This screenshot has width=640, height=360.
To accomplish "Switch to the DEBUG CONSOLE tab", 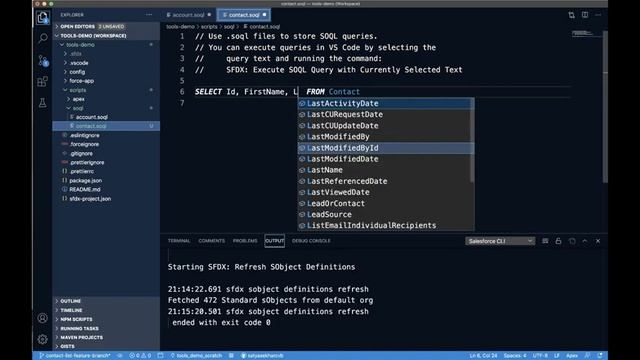I will 311,241.
